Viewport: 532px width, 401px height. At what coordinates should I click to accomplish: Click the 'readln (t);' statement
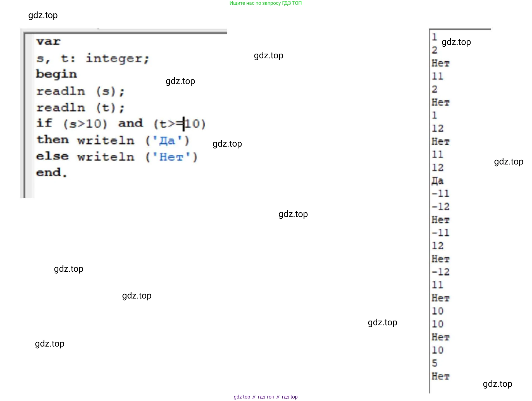coord(80,108)
